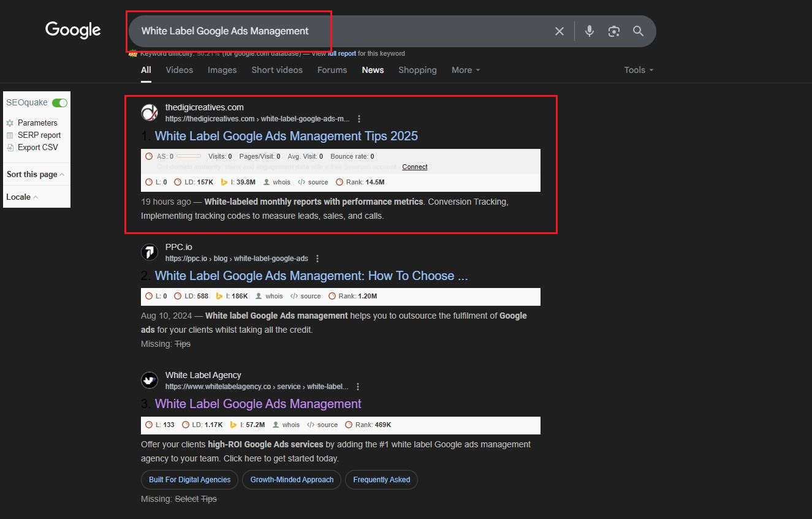The image size is (812, 519).
Task: Switch to the Images tab
Action: 222,70
